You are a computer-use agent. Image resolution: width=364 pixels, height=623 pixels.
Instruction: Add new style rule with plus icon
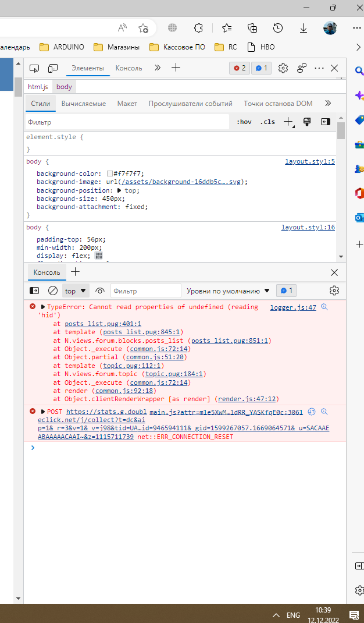point(288,122)
